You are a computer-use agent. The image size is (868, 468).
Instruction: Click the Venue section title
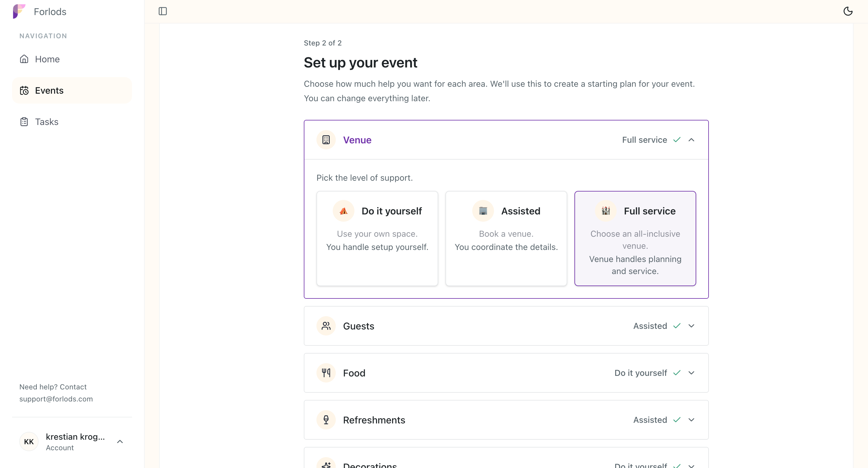coord(357,140)
